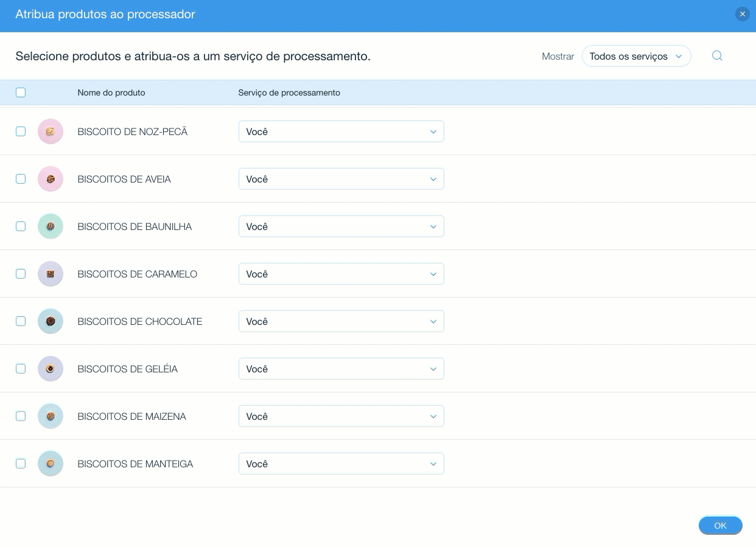Click the BISCOITOS DE MAIZENA product name
This screenshot has width=756, height=547.
pyautogui.click(x=131, y=416)
